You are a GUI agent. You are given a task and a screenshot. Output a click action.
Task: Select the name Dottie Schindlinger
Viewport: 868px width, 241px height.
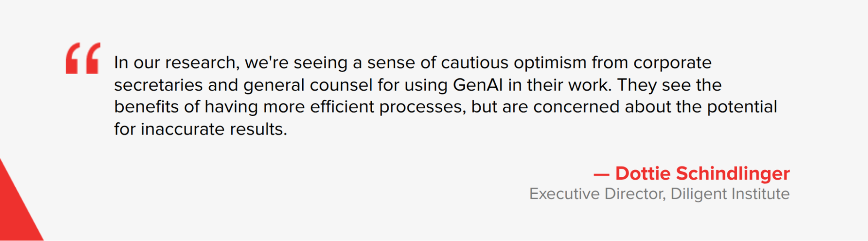tap(703, 173)
